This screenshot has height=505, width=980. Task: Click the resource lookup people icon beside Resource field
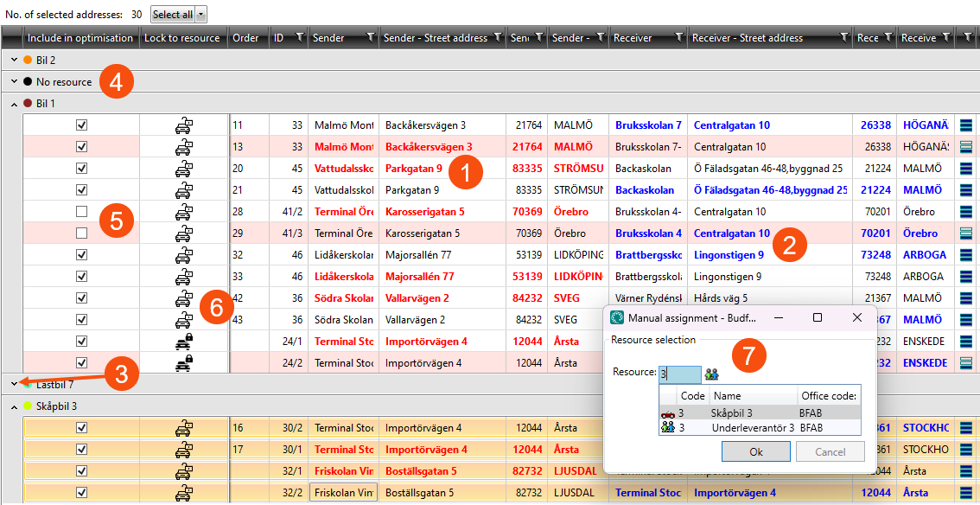[712, 374]
